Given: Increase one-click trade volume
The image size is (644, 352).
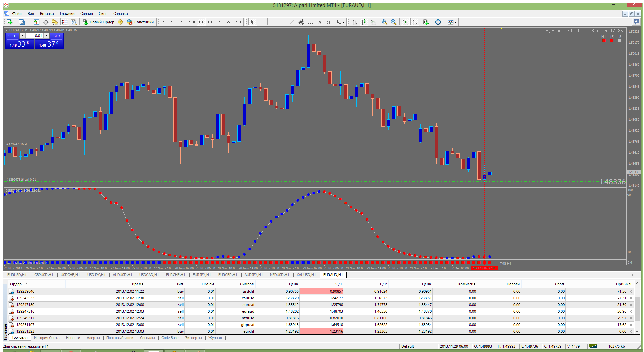Looking at the screenshot, I should pyautogui.click(x=46, y=36).
